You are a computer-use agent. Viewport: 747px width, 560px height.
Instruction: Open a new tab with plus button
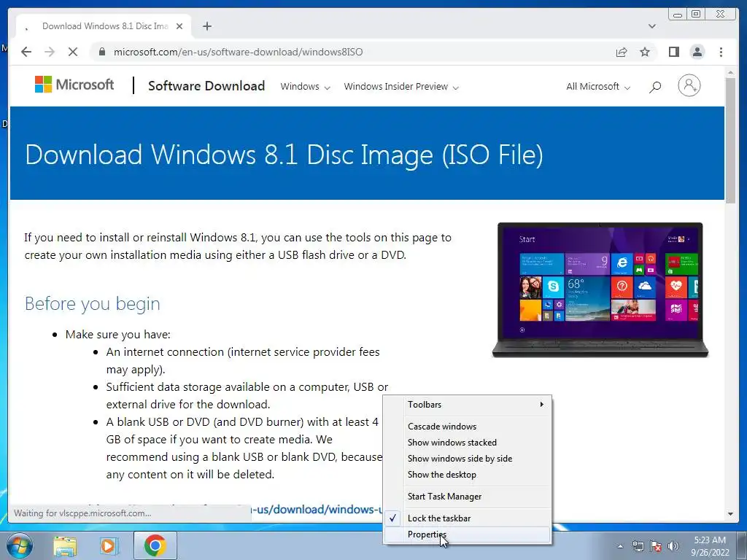[206, 26]
